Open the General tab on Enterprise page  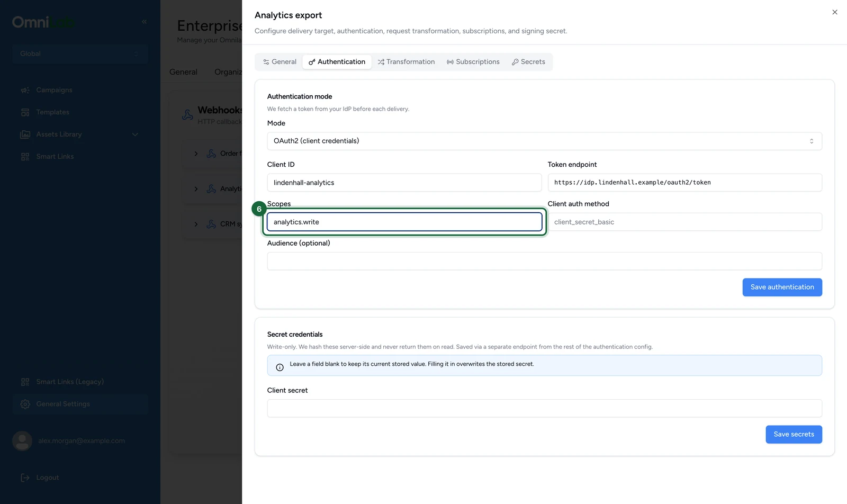click(x=183, y=72)
